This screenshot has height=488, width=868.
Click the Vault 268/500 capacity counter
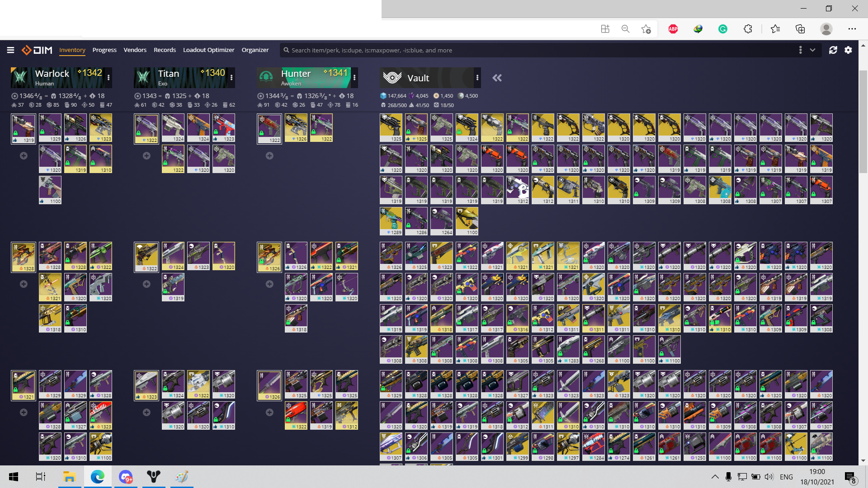click(393, 105)
